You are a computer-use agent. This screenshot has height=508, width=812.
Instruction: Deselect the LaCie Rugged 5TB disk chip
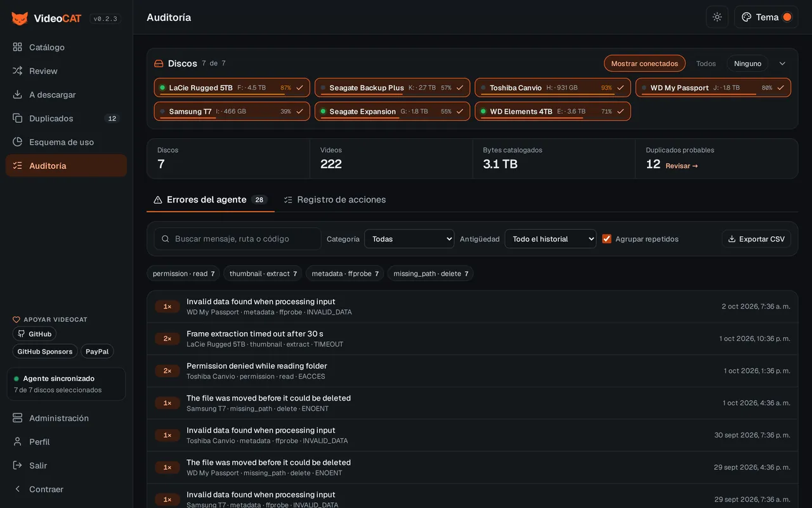click(232, 88)
